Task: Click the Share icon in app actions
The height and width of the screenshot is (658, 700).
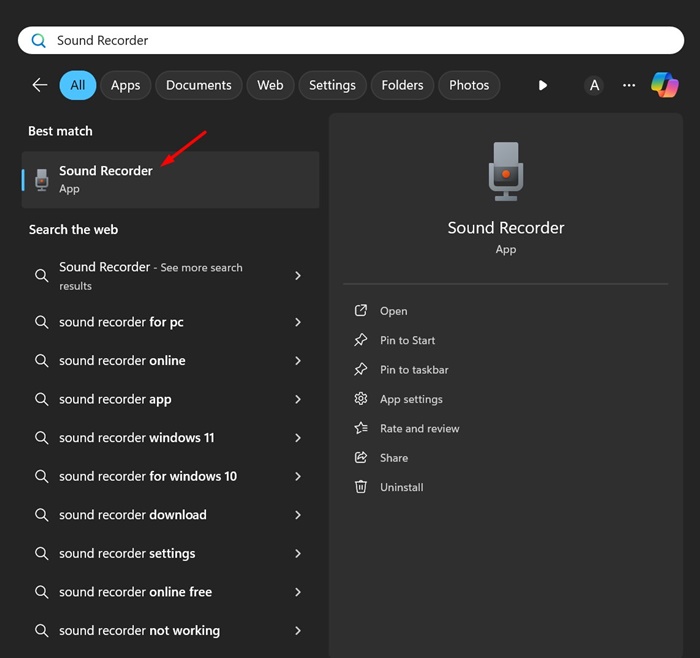Action: pyautogui.click(x=361, y=458)
